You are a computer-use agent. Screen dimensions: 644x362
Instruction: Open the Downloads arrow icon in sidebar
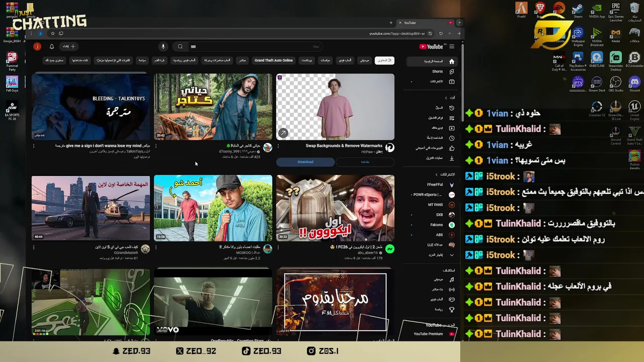pos(451,158)
